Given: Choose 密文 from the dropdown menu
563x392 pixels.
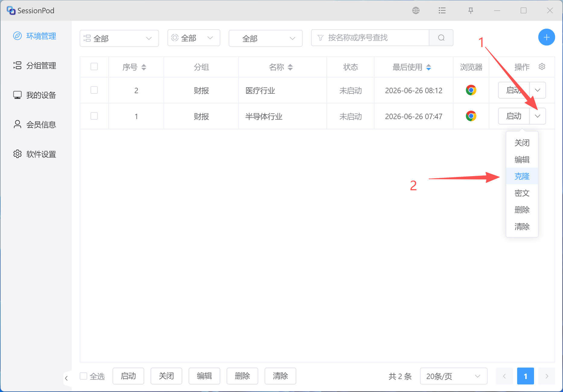Looking at the screenshot, I should [x=522, y=193].
